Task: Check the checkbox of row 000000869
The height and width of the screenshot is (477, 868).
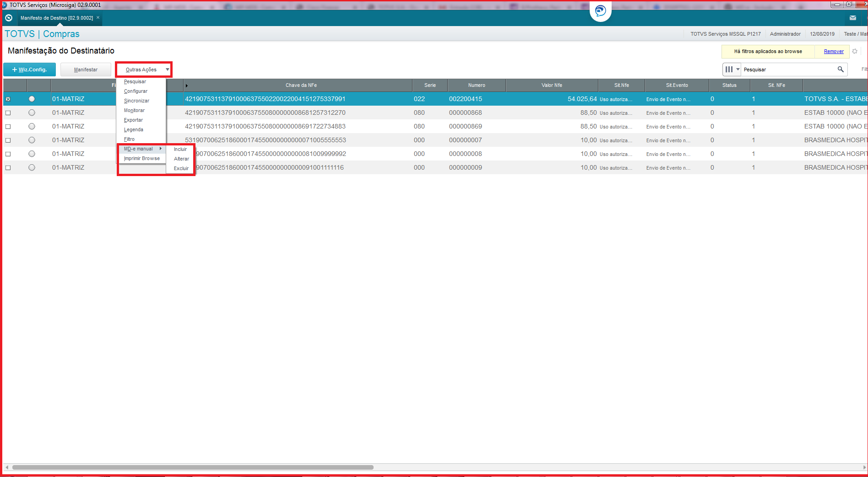Action: (8, 126)
